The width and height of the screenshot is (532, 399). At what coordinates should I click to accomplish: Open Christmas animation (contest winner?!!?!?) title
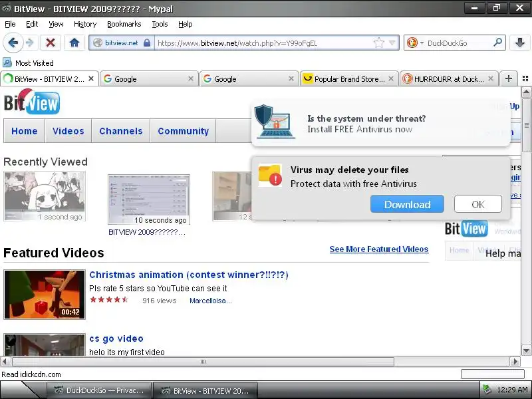[x=189, y=275]
